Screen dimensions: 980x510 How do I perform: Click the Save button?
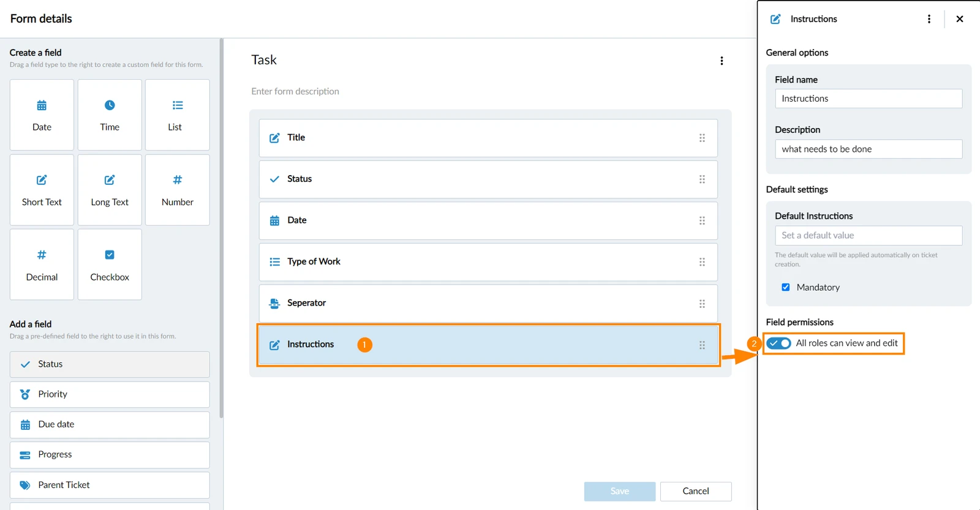pos(620,491)
